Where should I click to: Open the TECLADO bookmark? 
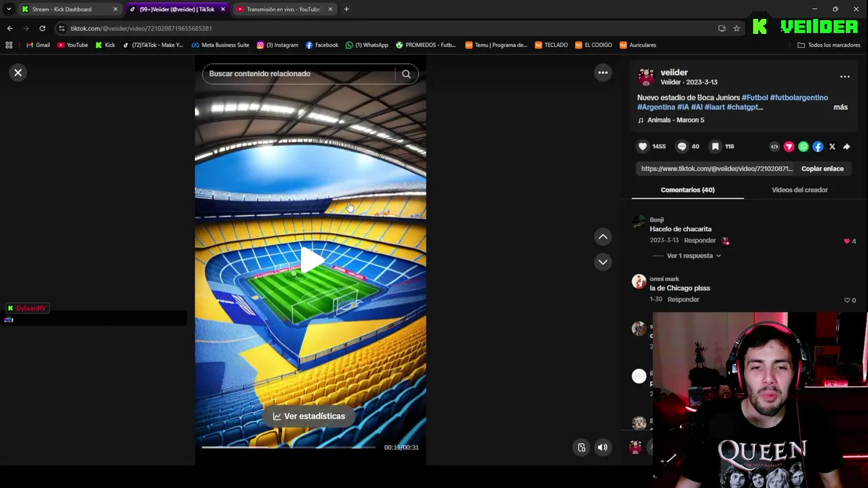tap(551, 45)
